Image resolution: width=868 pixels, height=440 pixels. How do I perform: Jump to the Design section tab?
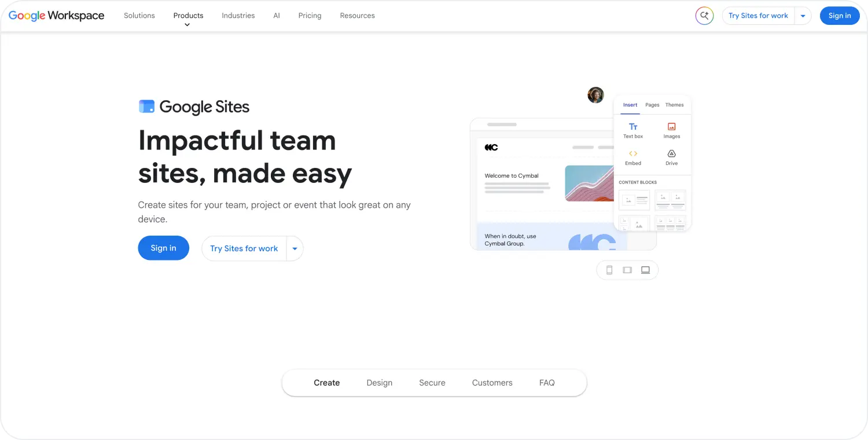(380, 383)
